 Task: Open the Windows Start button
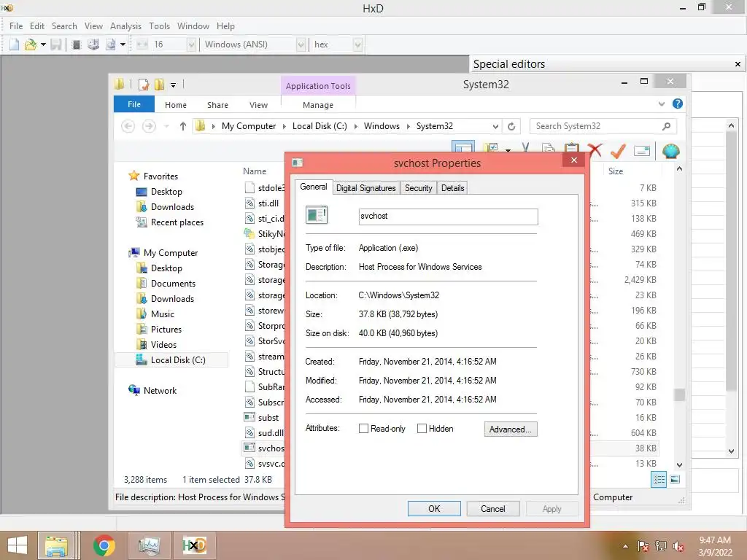pyautogui.click(x=18, y=545)
